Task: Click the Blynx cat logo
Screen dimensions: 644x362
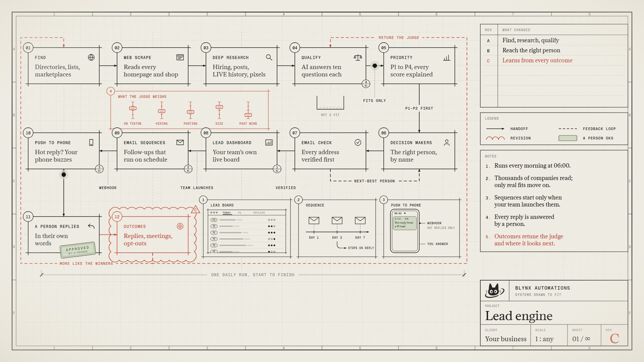Action: point(494,290)
